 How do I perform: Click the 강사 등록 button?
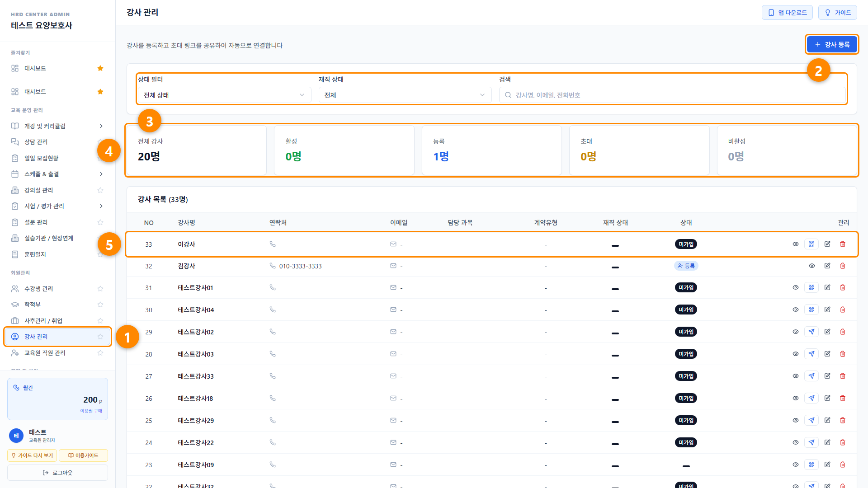(x=832, y=44)
